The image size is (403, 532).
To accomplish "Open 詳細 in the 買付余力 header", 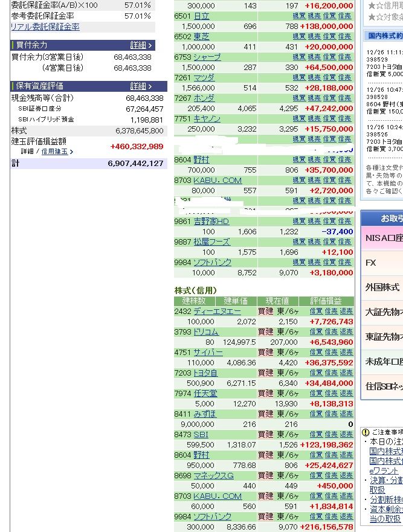I will tap(141, 45).
